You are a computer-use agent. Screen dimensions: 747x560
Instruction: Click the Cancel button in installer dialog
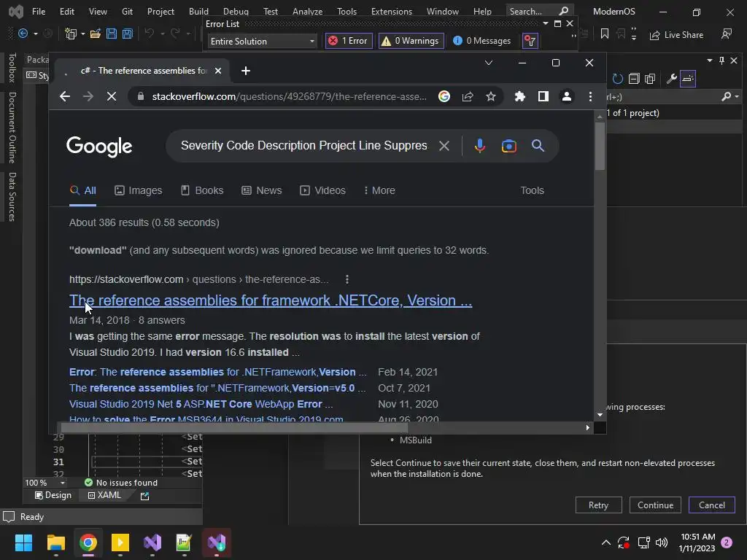pyautogui.click(x=712, y=505)
